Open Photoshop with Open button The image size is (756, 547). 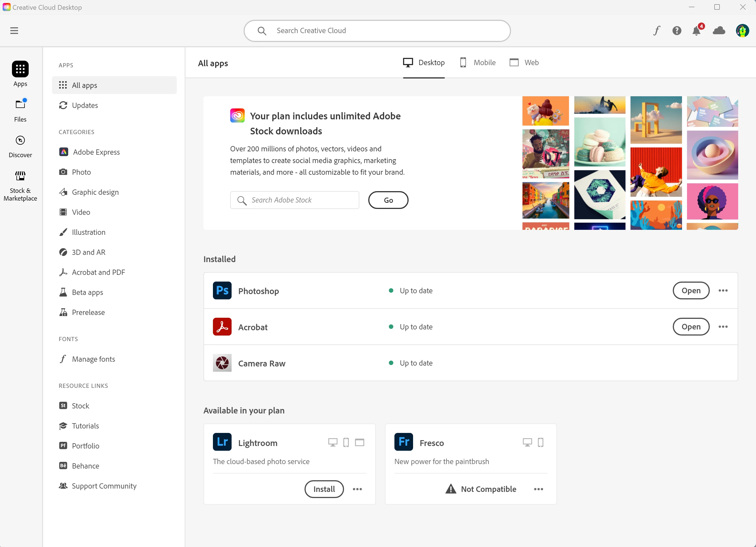pos(691,290)
